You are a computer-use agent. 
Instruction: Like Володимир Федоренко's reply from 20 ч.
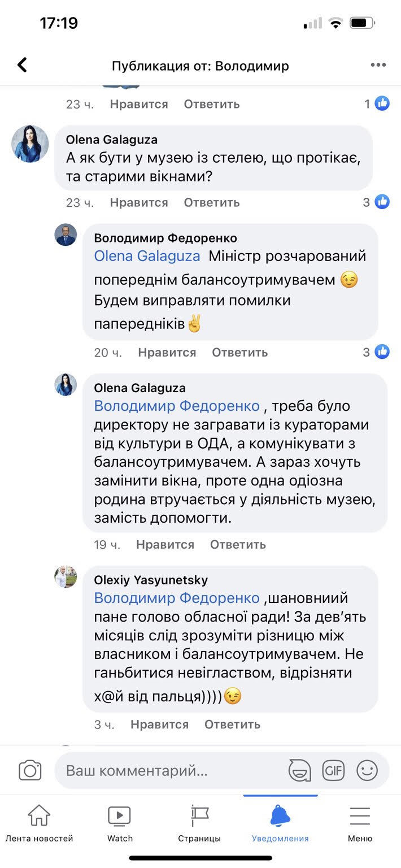167,353
